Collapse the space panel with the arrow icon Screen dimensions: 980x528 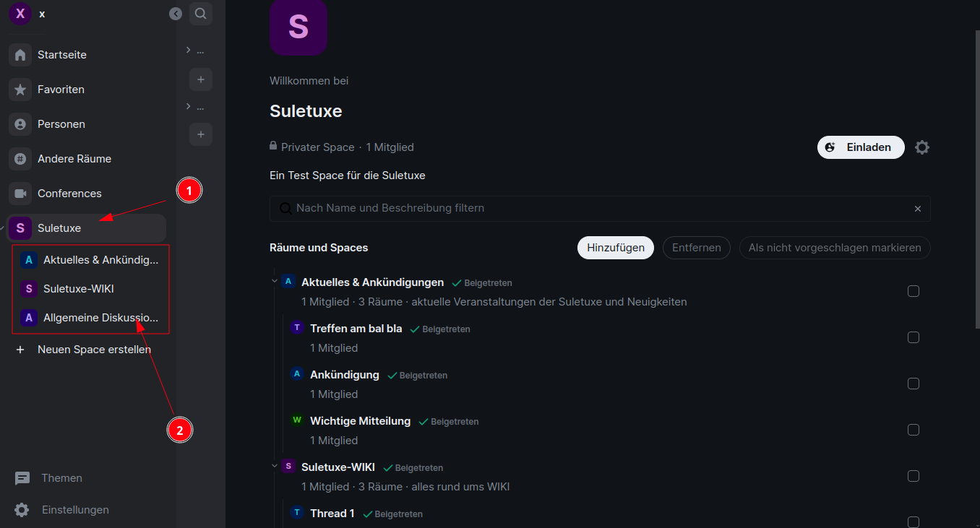pos(176,14)
